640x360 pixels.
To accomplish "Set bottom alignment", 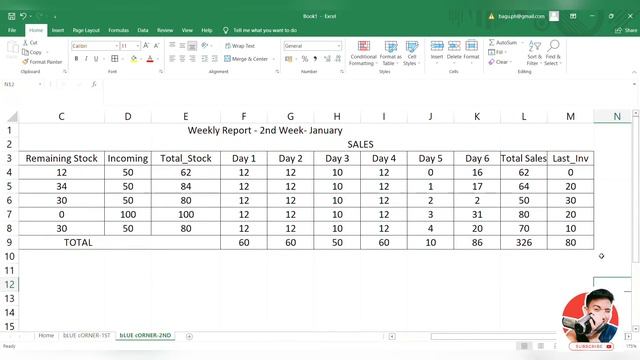I will pos(192,45).
